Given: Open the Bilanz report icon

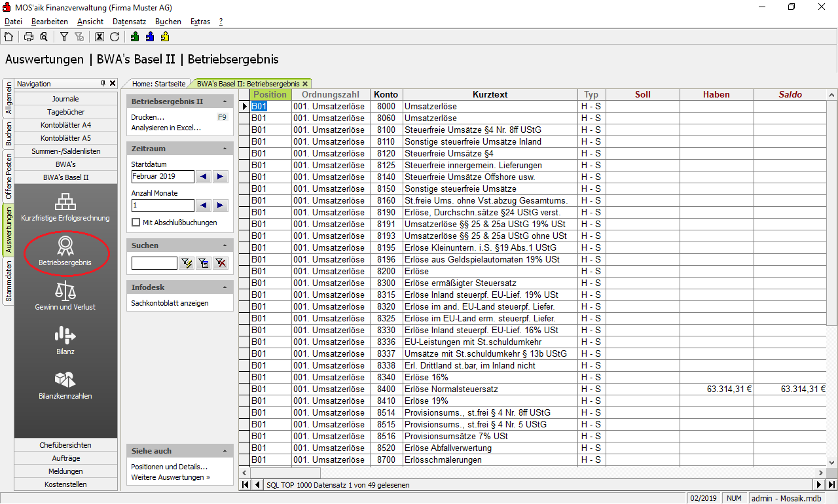Looking at the screenshot, I should (65, 336).
